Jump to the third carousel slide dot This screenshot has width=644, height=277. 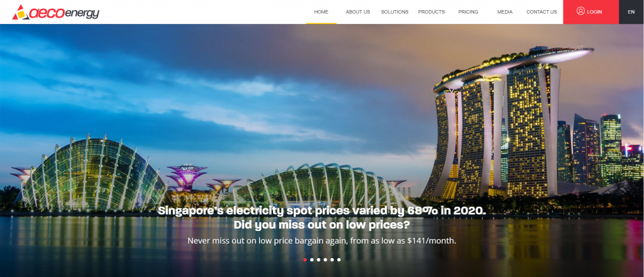(x=318, y=260)
